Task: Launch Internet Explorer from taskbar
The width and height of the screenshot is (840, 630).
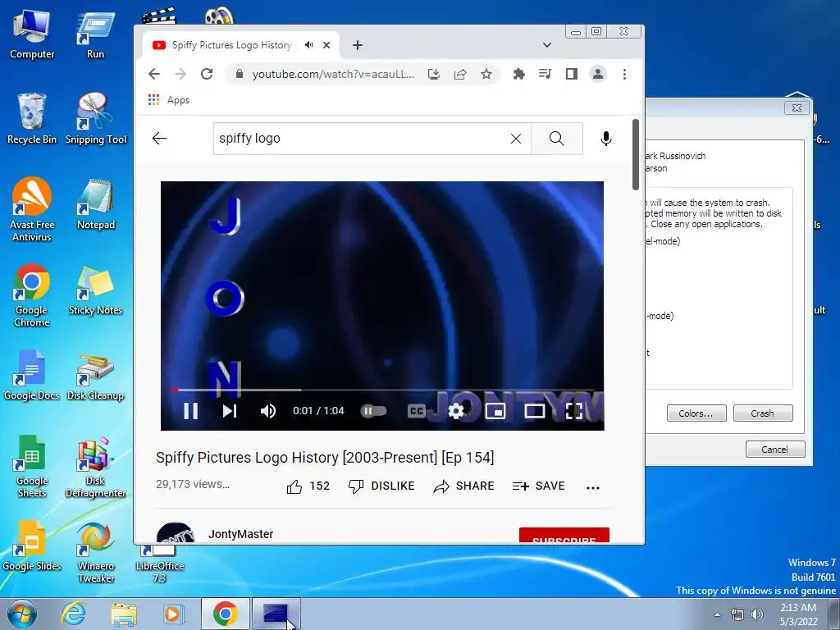Action: click(x=73, y=614)
